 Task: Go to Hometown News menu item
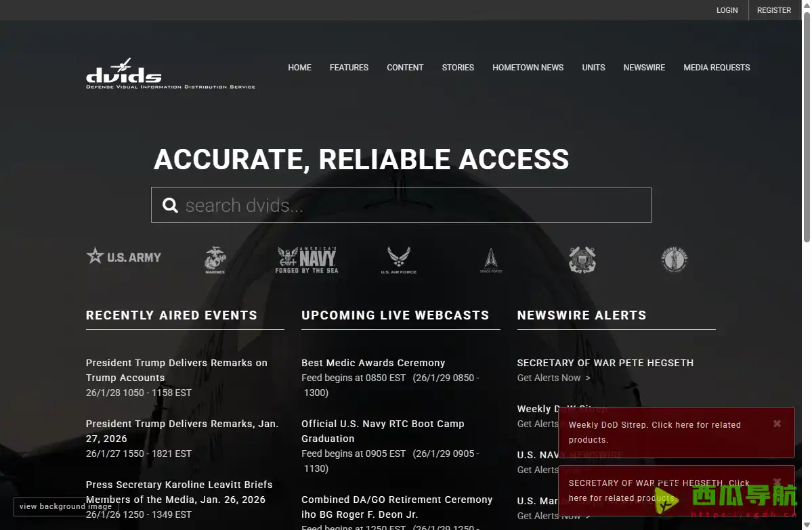pos(528,68)
